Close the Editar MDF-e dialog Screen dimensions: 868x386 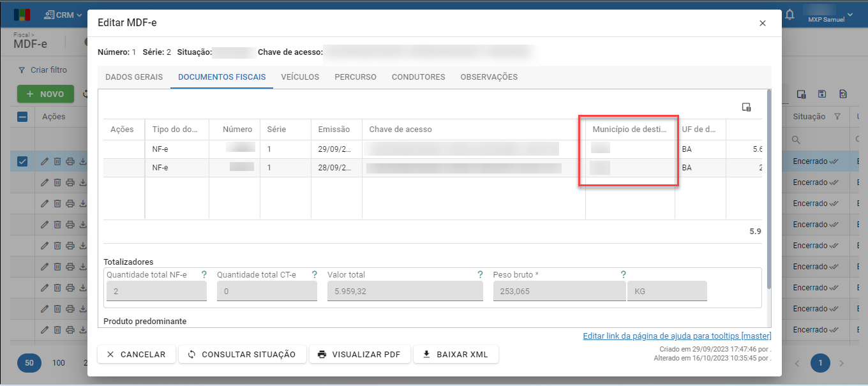click(763, 23)
